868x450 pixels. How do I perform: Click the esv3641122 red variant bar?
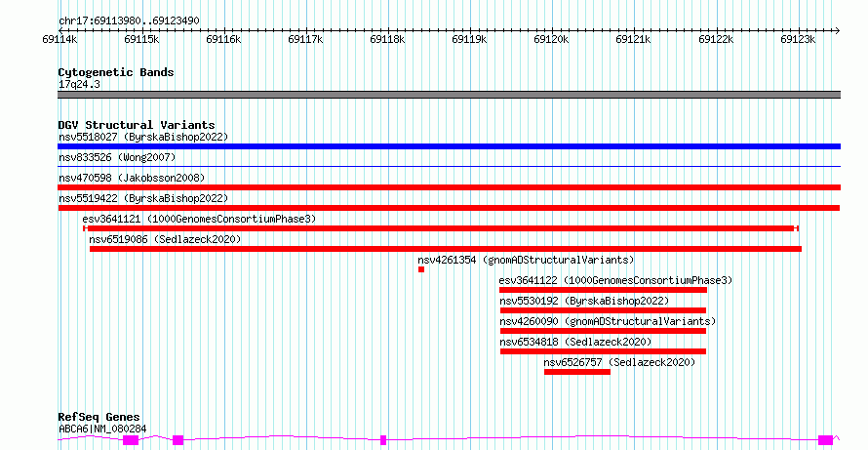click(603, 290)
